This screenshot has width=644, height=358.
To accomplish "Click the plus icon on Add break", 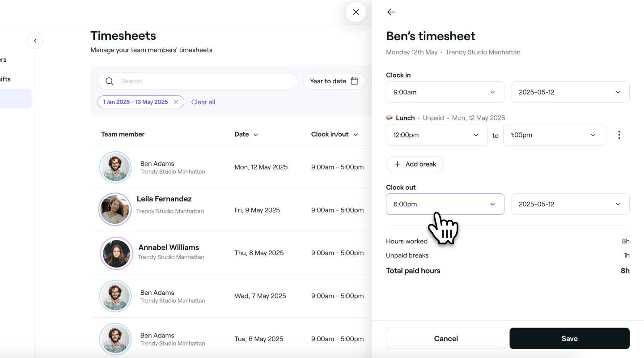I will click(397, 164).
